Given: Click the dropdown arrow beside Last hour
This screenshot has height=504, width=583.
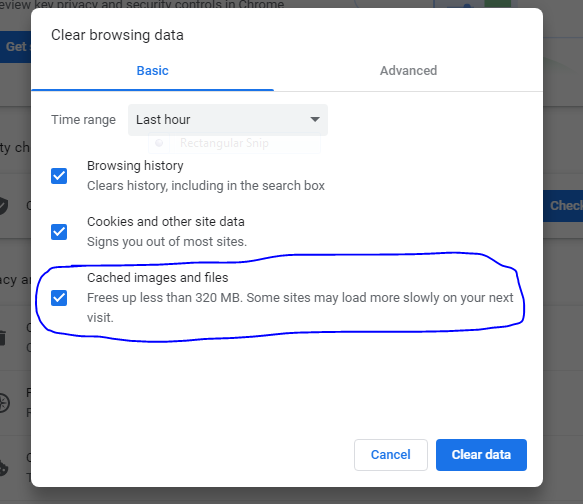Looking at the screenshot, I should (315, 119).
